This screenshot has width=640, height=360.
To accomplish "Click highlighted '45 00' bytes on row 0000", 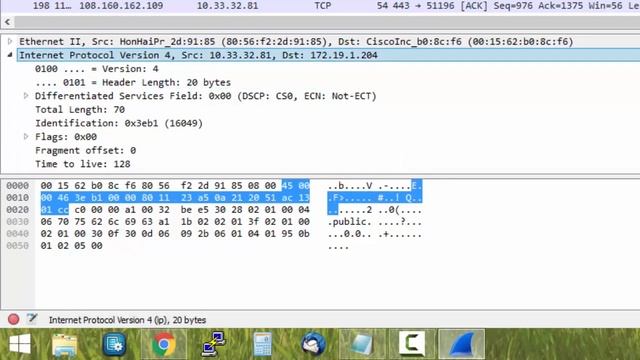I will point(296,186).
